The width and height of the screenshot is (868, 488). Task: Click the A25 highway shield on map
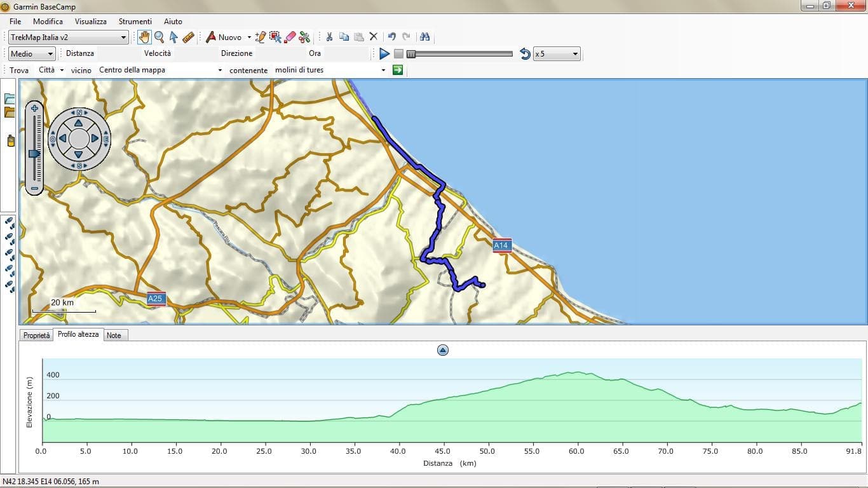(x=156, y=299)
